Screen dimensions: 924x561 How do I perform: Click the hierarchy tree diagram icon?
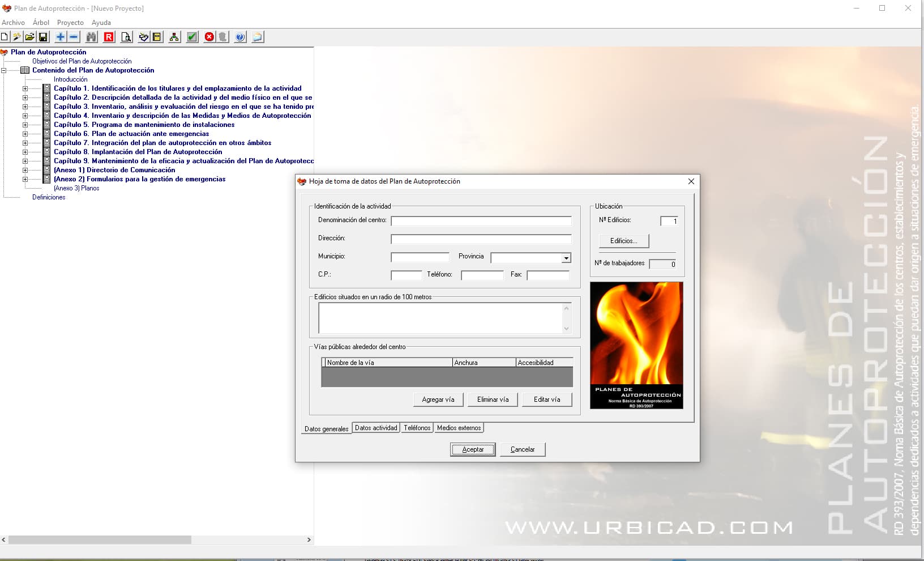(174, 37)
